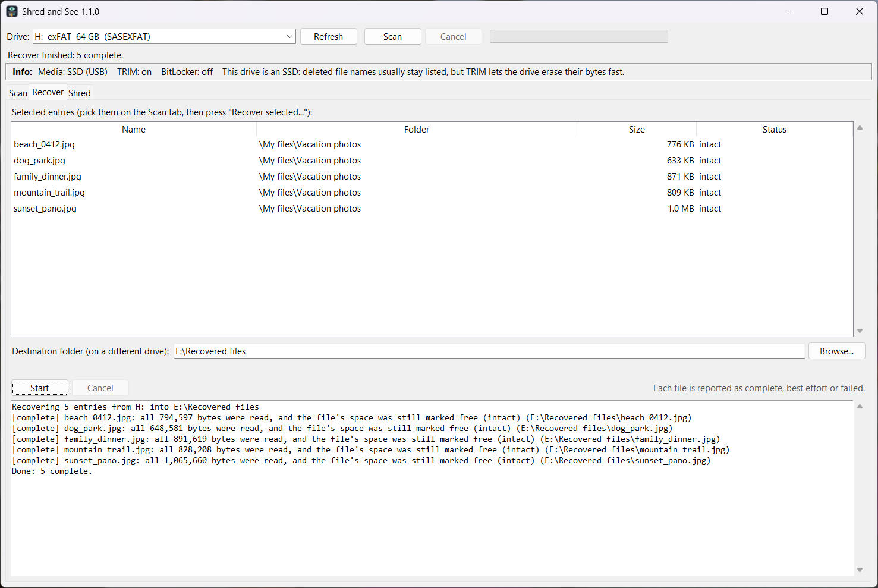Click the 'Done: 5 complete.' log line
Image resolution: width=878 pixels, height=588 pixels.
click(52, 471)
